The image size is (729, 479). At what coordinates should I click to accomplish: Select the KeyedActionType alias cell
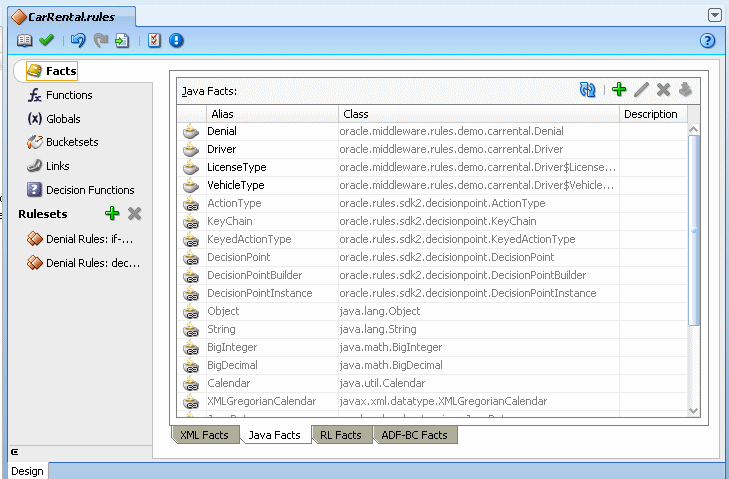pyautogui.click(x=272, y=240)
